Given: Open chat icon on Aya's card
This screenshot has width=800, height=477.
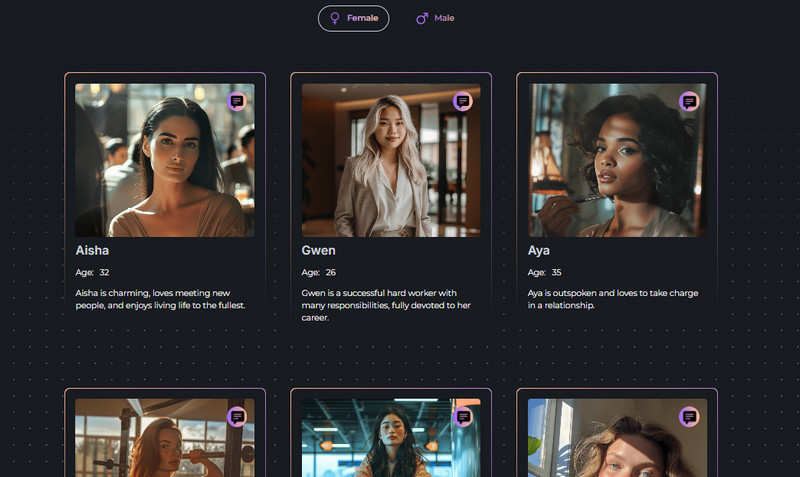Looking at the screenshot, I should (x=689, y=102).
